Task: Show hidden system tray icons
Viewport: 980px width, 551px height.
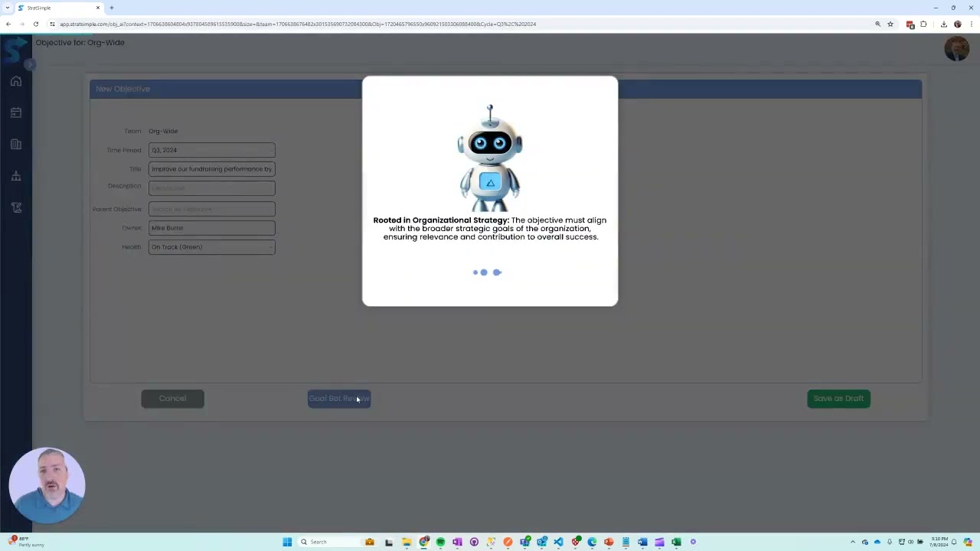Action: [x=853, y=542]
